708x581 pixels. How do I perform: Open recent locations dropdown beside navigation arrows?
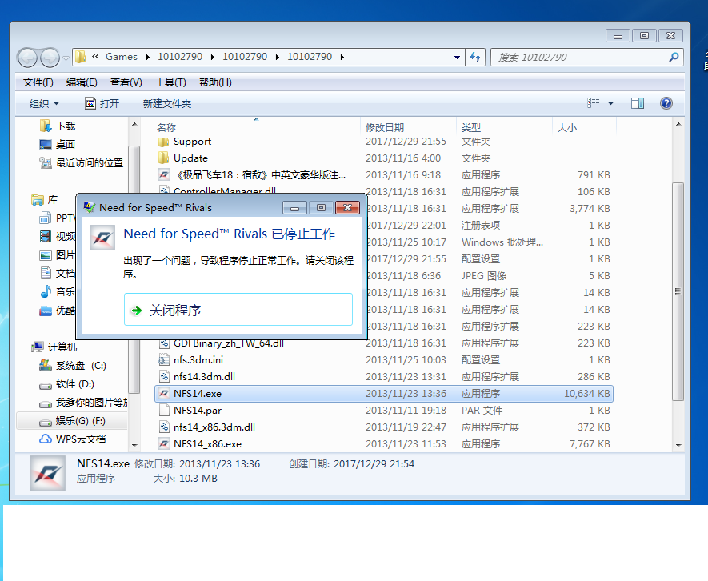coord(66,58)
